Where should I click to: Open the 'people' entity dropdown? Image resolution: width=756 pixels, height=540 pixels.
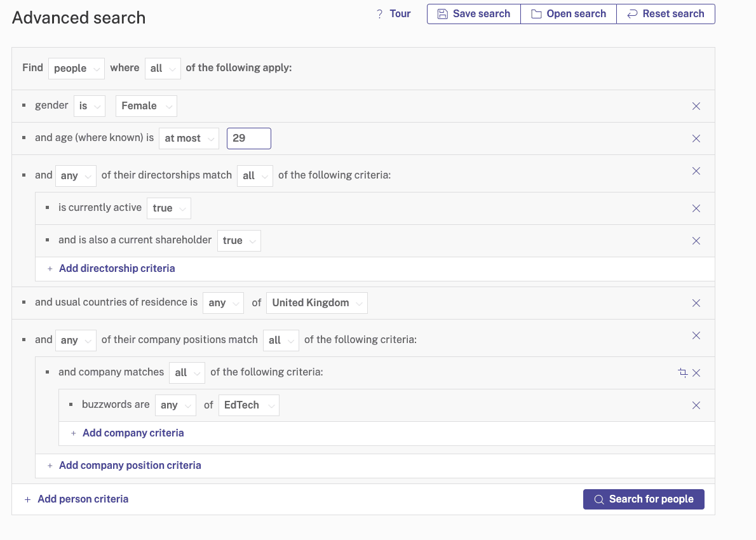point(76,69)
